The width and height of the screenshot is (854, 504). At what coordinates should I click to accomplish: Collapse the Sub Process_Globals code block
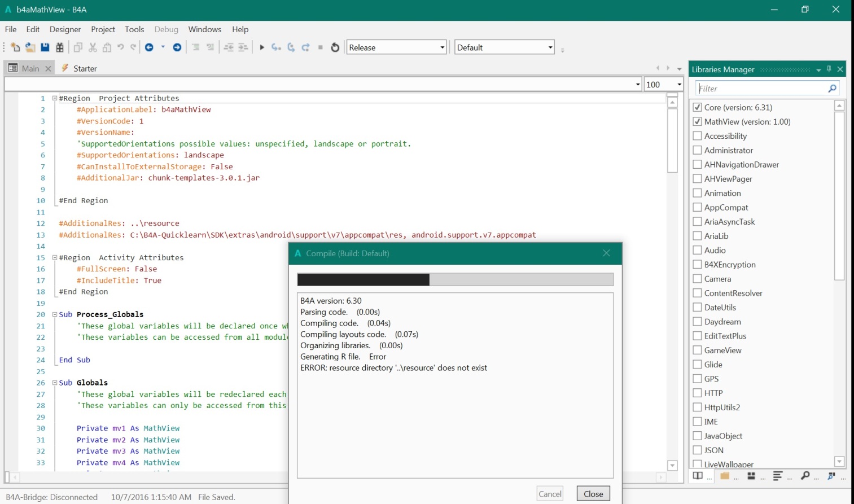pyautogui.click(x=55, y=314)
